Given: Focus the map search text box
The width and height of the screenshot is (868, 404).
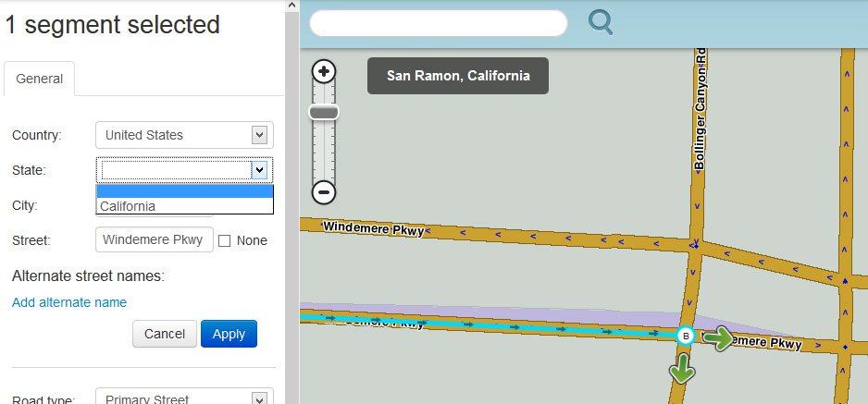Looking at the screenshot, I should (x=438, y=23).
